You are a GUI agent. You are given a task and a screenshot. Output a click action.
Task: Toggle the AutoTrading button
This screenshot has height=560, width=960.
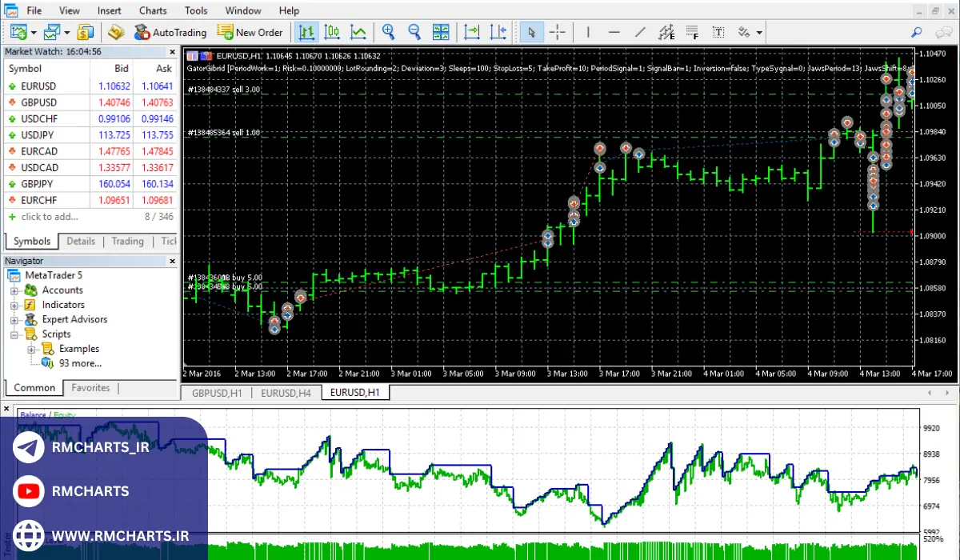pyautogui.click(x=170, y=32)
